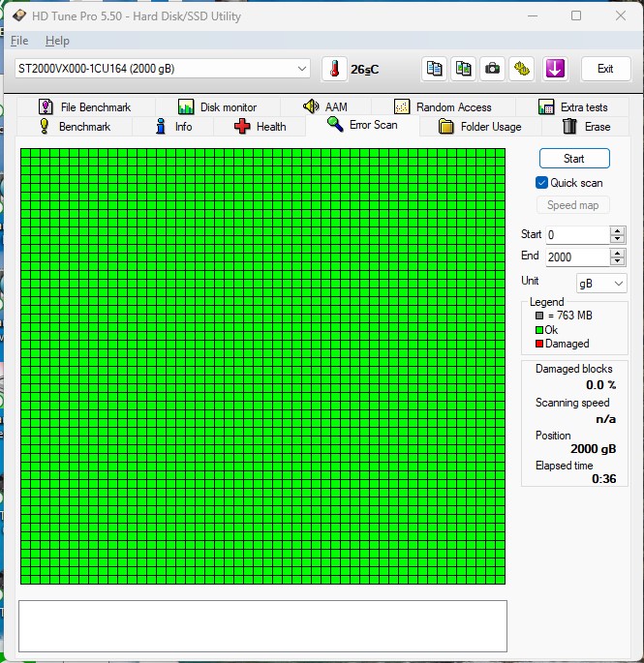Expand the drive selection dropdown
This screenshot has height=663, width=644.
[301, 69]
